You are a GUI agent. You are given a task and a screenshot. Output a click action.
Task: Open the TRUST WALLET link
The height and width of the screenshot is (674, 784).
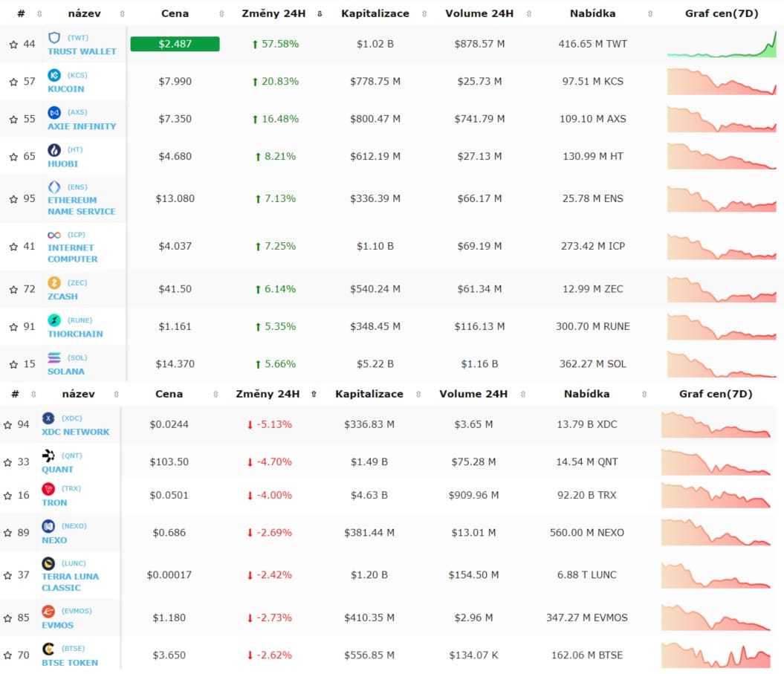[x=82, y=51]
